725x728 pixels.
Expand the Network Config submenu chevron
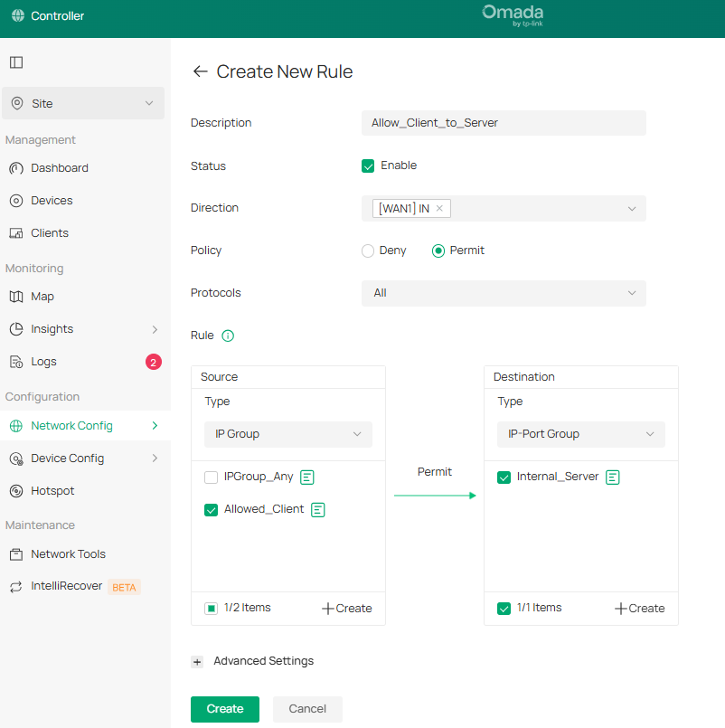(x=155, y=426)
